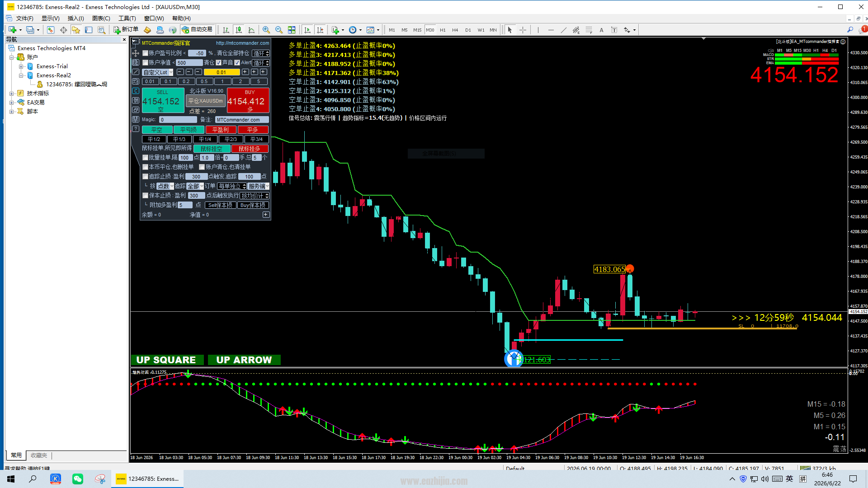
Task: Zoom out on the chart
Action: coord(279,30)
